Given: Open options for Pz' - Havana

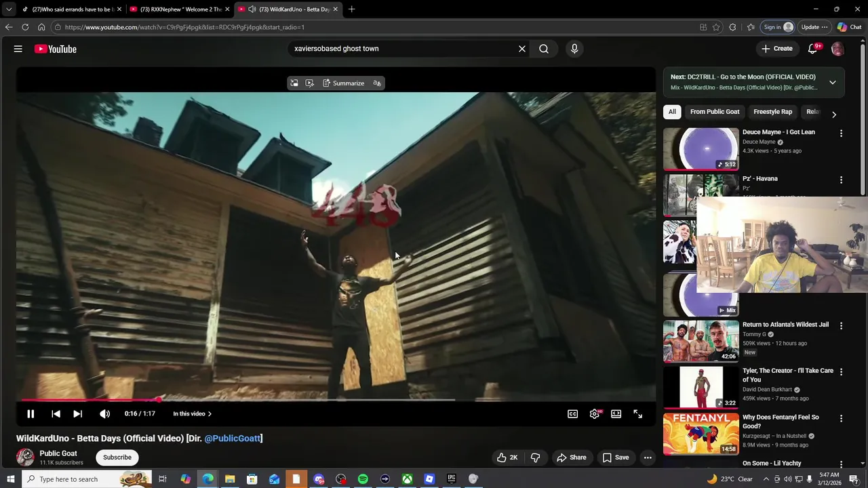Looking at the screenshot, I should [x=841, y=180].
